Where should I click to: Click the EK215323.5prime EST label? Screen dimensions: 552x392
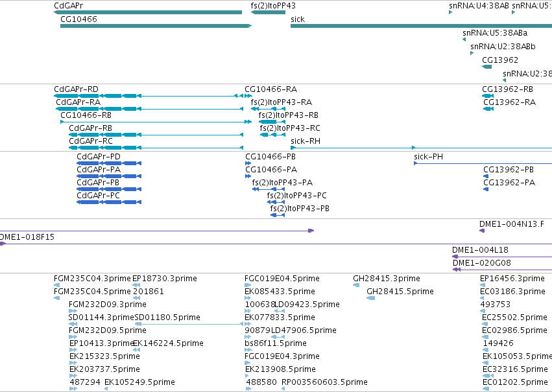pos(104,356)
